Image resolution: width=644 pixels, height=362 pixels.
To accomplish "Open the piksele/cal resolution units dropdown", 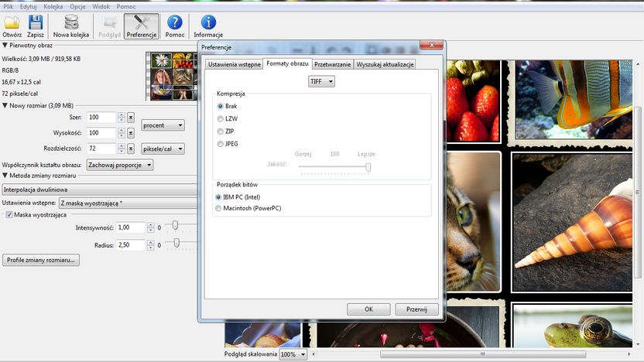I will tap(163, 149).
